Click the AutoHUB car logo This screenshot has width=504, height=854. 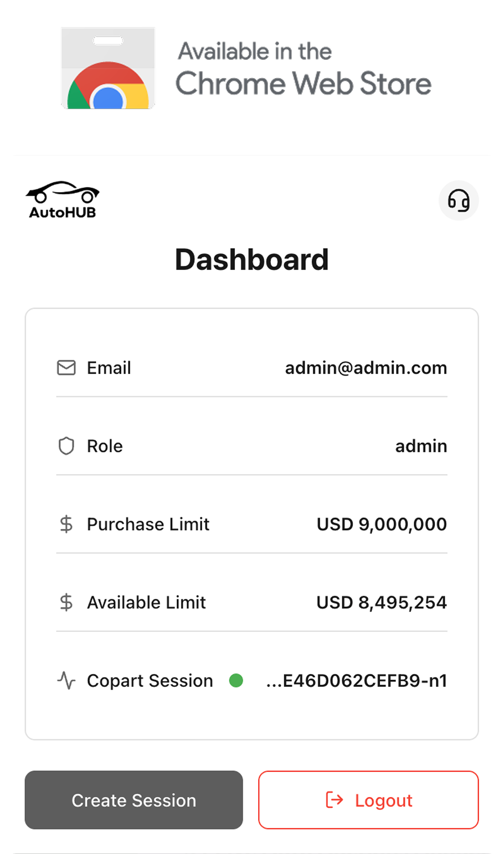63,199
